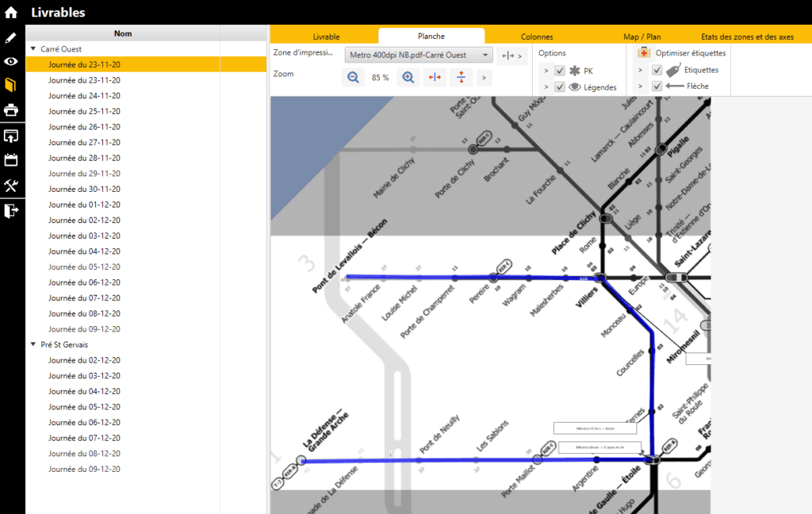The image size is (812, 514).
Task: Expand the PK options chevron
Action: 546,71
